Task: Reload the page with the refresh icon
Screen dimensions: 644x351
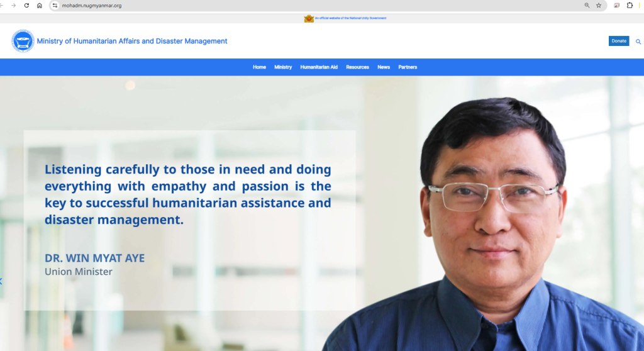Action: 26,5
